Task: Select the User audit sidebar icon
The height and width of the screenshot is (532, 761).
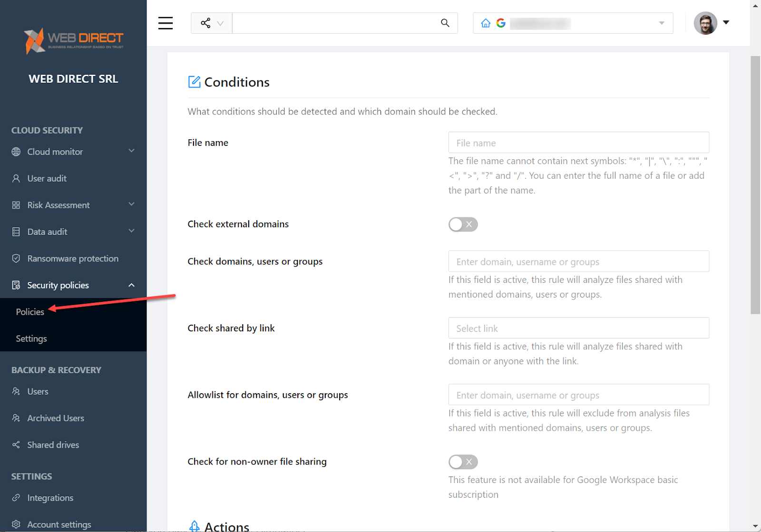Action: tap(17, 178)
